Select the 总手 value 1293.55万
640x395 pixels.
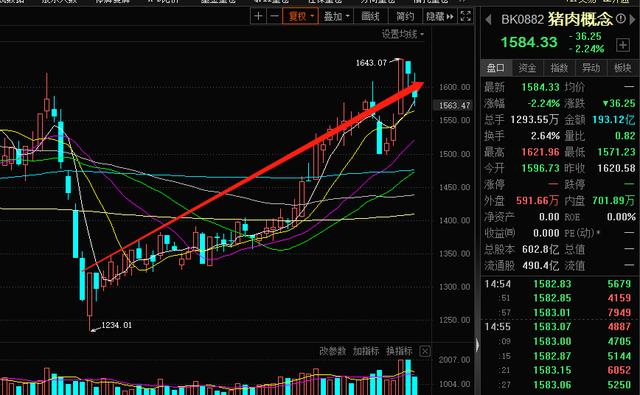(x=535, y=120)
